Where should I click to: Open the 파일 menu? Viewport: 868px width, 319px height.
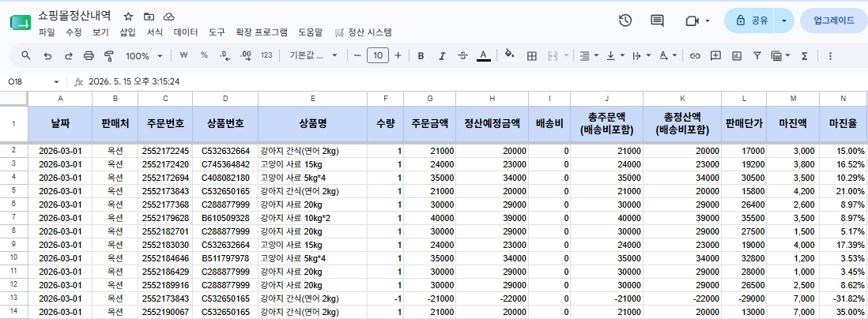47,32
